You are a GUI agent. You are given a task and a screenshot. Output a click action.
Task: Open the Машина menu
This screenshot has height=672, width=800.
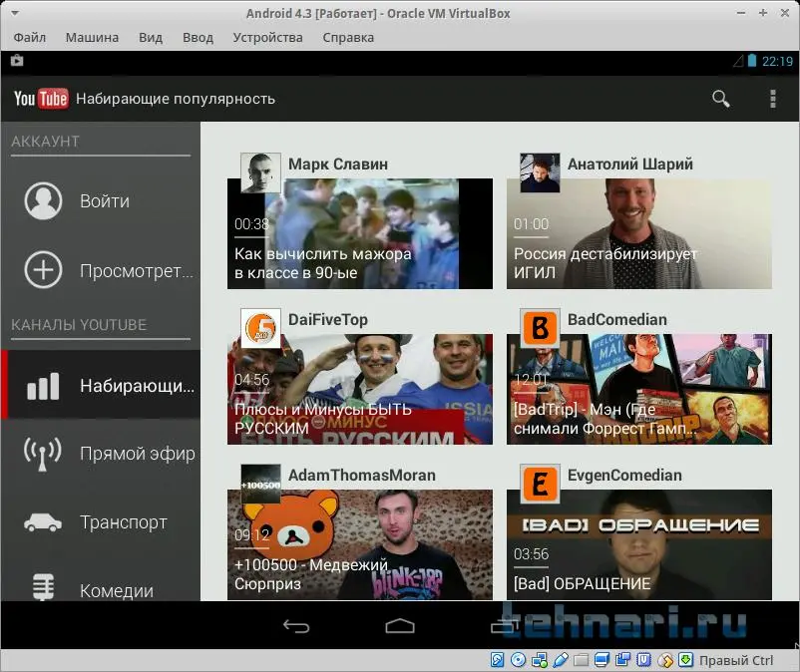coord(92,37)
